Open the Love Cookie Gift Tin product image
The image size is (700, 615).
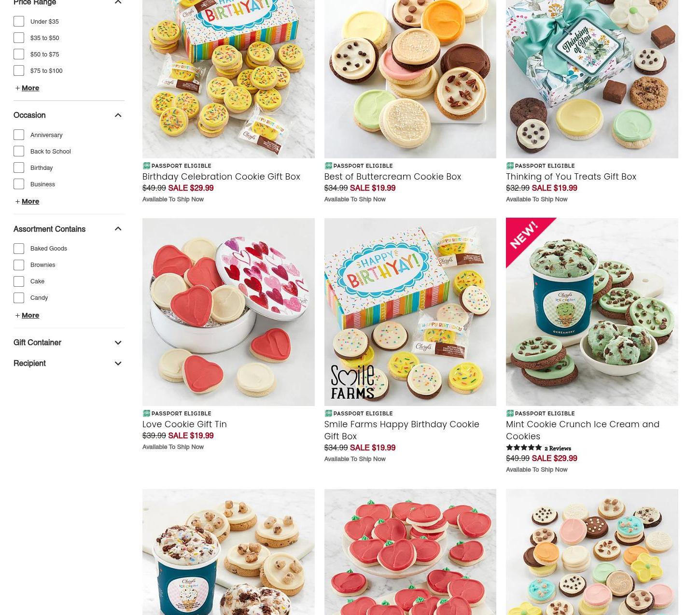click(x=228, y=312)
